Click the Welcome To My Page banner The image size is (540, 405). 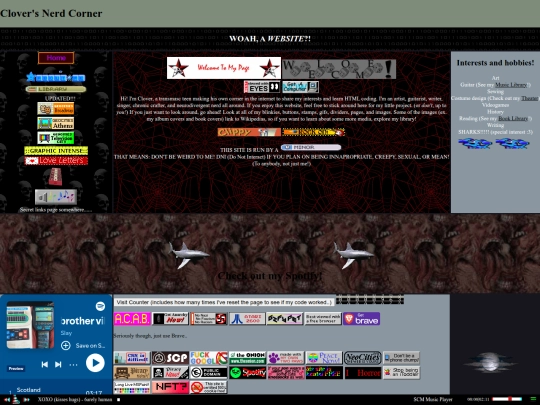tap(224, 68)
